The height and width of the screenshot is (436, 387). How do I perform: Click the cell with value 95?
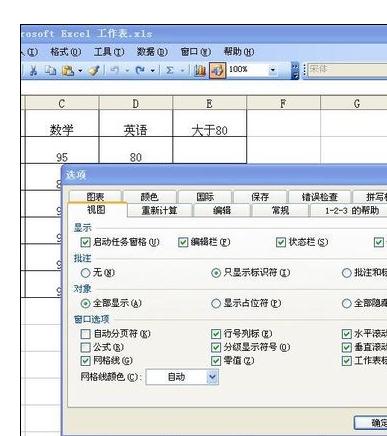(62, 150)
